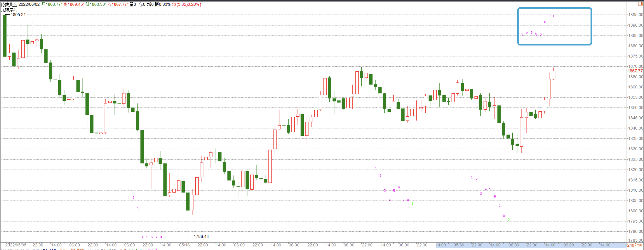Viewport: 644px width, 250px height.
Task: Click the 1850.00 price axis label
Action: point(635,107)
